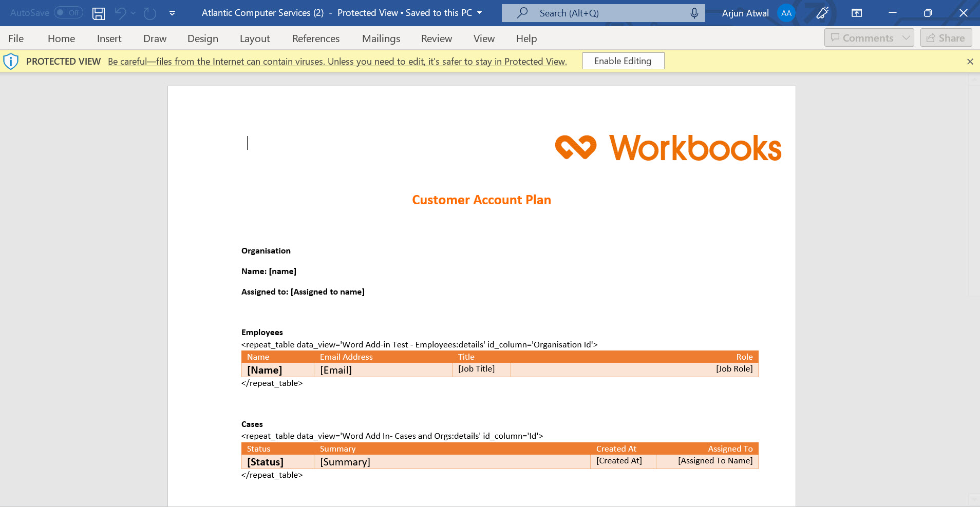Viewport: 980px width, 507px height.
Task: Open the Draw tab
Action: [x=155, y=38]
